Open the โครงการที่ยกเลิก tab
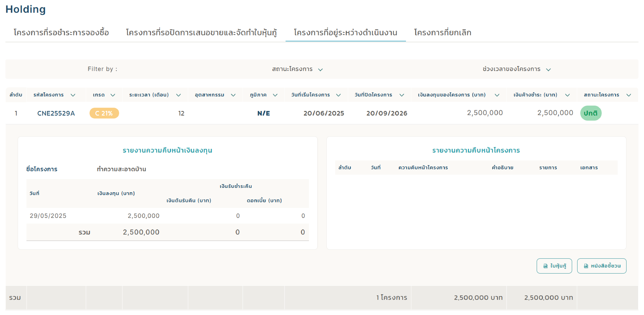644x315 pixels. coord(443,32)
